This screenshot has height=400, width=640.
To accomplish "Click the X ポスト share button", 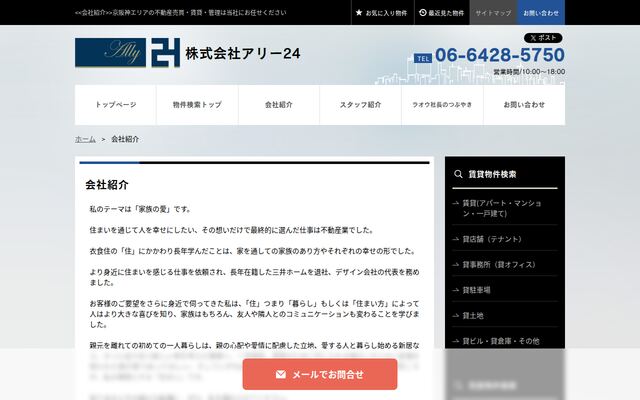I will [543, 38].
